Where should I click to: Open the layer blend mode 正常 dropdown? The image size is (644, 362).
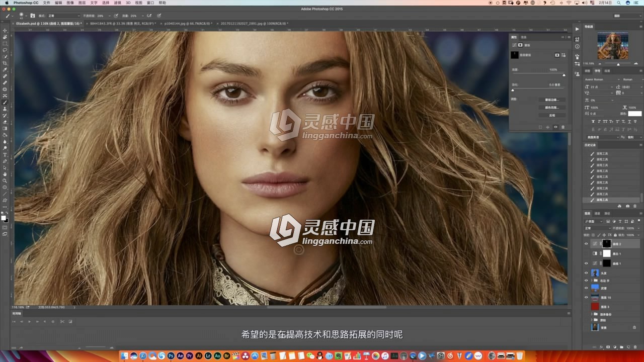597,228
